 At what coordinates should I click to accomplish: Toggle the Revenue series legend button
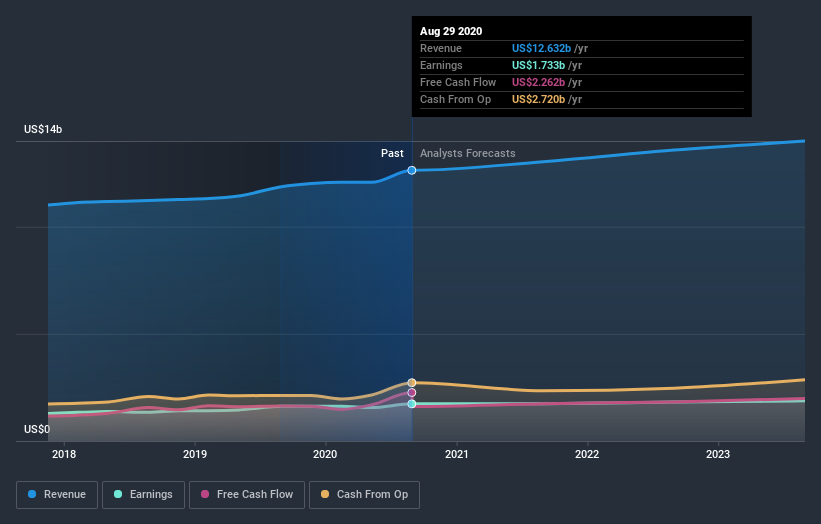(x=57, y=495)
